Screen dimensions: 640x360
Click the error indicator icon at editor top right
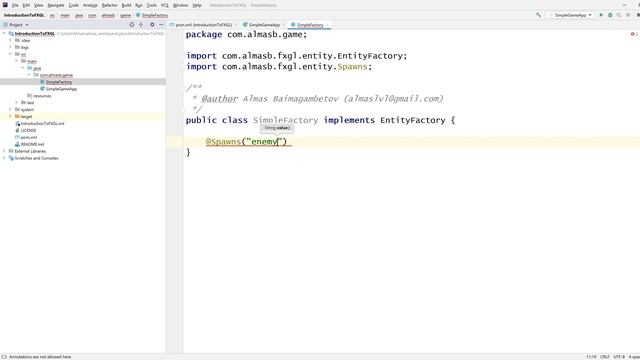633,34
